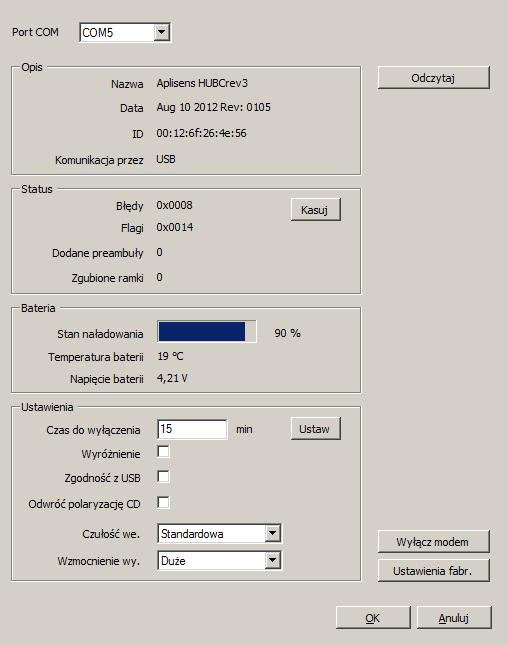Click the Czas do wyłączenia label

tap(93, 430)
